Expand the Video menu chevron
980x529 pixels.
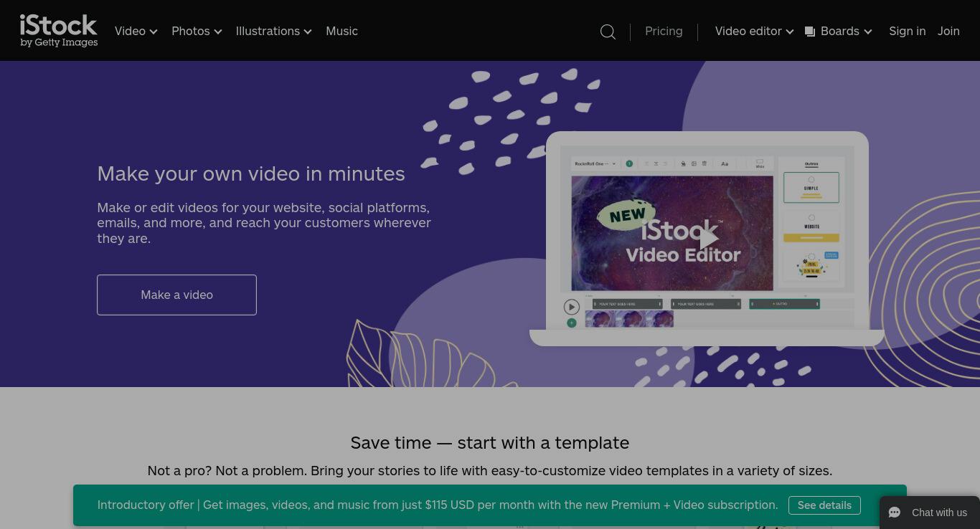154,32
